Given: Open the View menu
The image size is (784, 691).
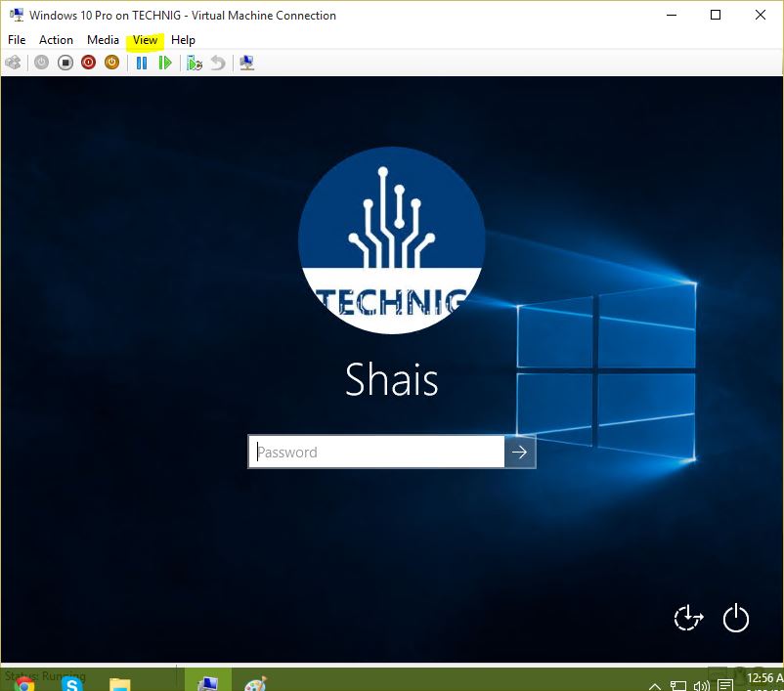Looking at the screenshot, I should pos(145,40).
